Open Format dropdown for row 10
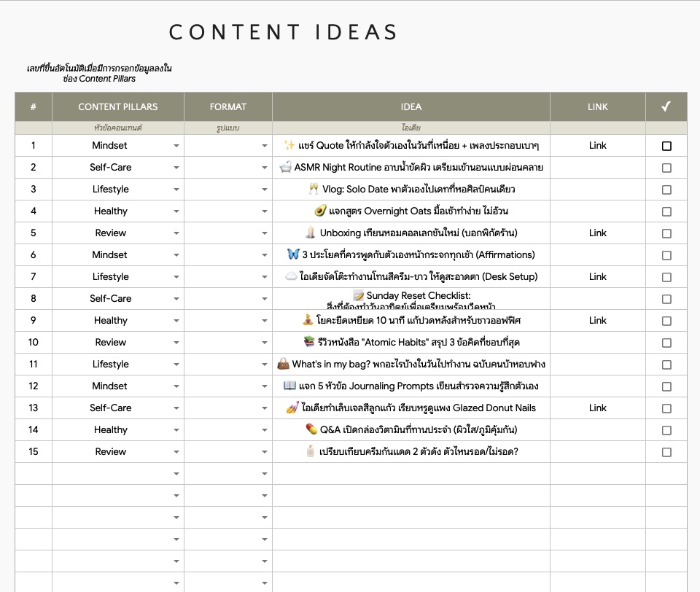The width and height of the screenshot is (700, 592). pos(264,343)
